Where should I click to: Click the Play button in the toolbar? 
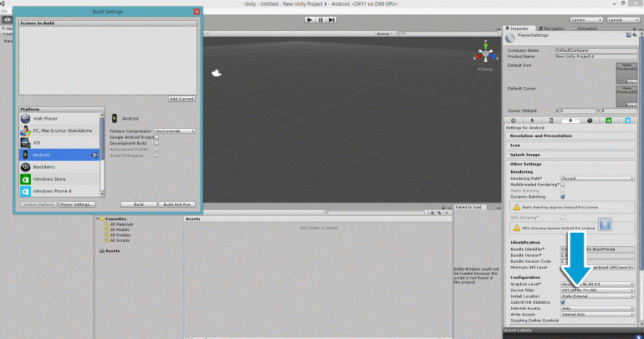pyautogui.click(x=310, y=18)
